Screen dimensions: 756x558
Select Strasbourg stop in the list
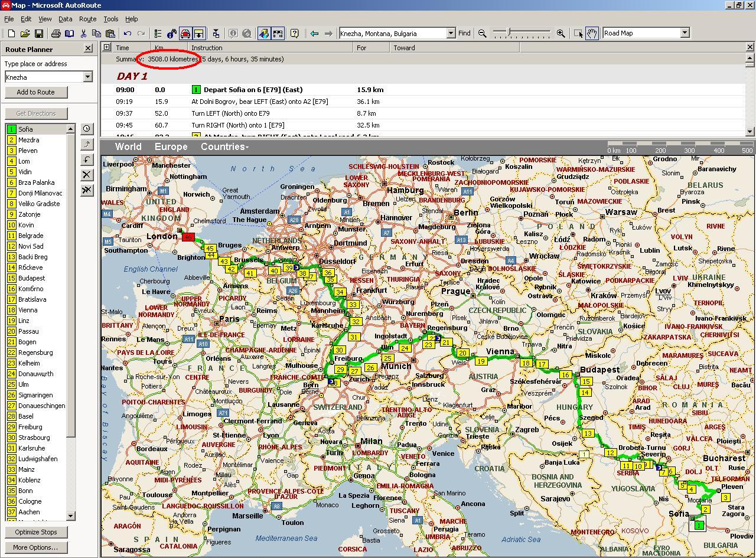tap(36, 438)
